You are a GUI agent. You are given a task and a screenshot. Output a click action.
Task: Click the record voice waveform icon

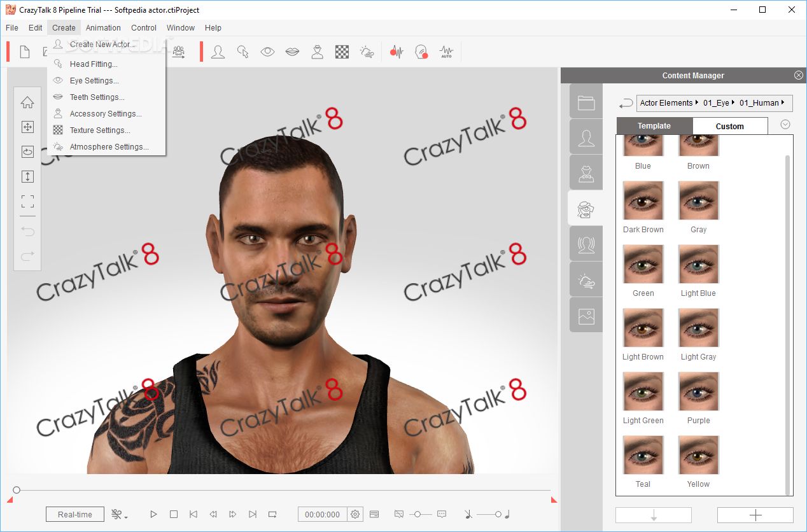click(397, 52)
